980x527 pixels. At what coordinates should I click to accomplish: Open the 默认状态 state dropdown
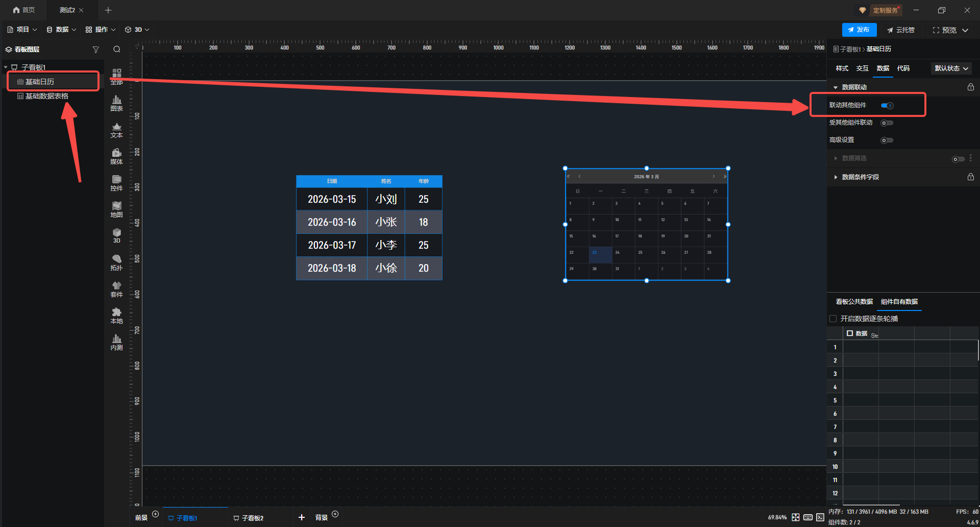[x=951, y=68]
